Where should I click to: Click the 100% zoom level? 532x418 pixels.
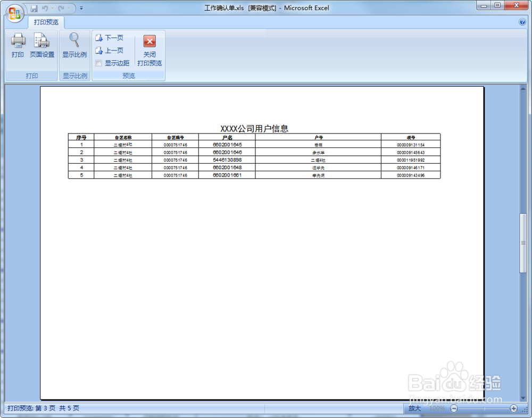point(437,408)
